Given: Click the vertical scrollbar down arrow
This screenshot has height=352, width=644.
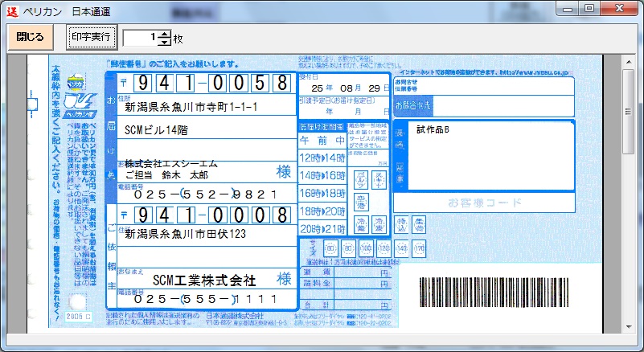Looking at the screenshot, I should [629, 327].
